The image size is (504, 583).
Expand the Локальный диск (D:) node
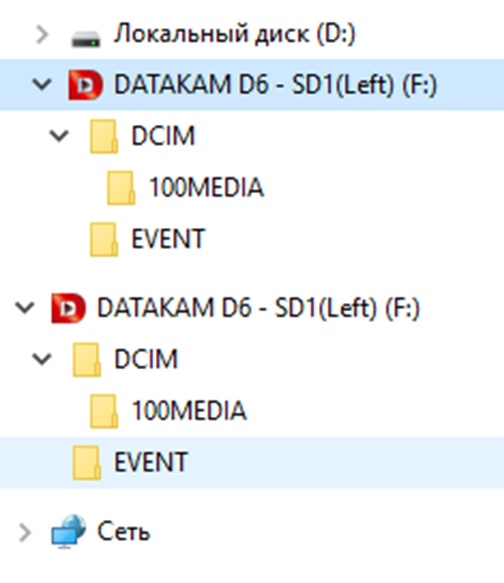[x=42, y=35]
